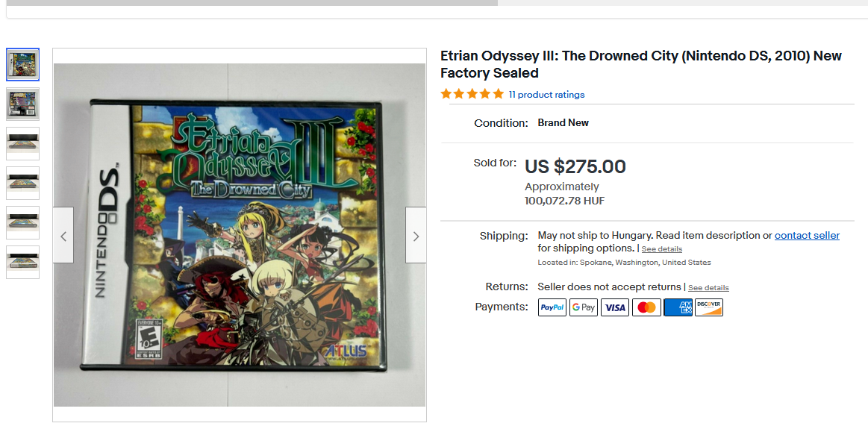Screen dimensions: 868x432
Task: Click the contact seller link
Action: [x=807, y=236]
